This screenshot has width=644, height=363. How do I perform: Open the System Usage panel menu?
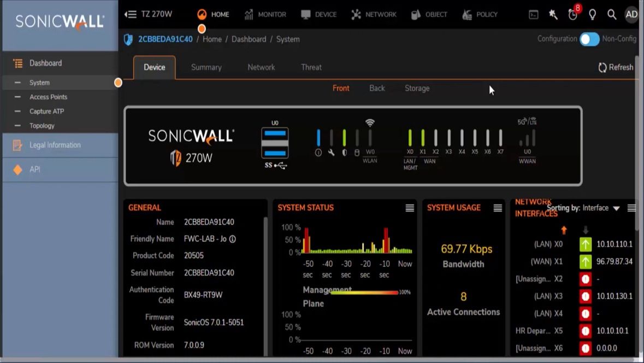(498, 208)
